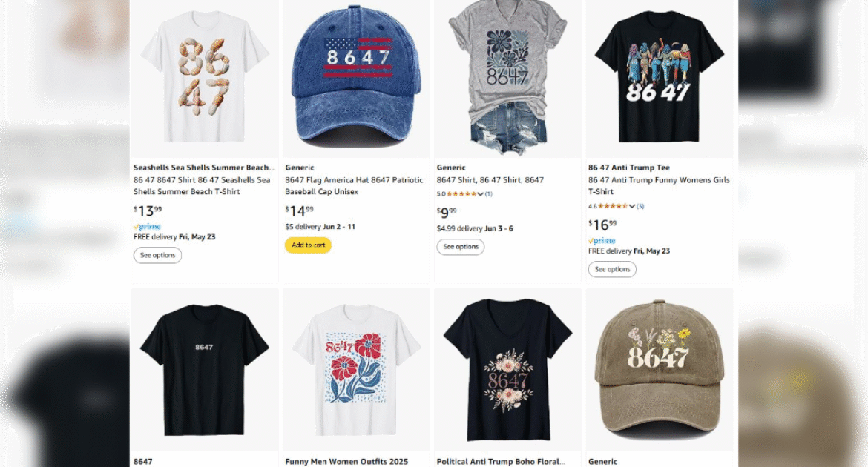Open the black boho floral 8647 V-neck image
This screenshot has height=467, width=868.
[507, 368]
